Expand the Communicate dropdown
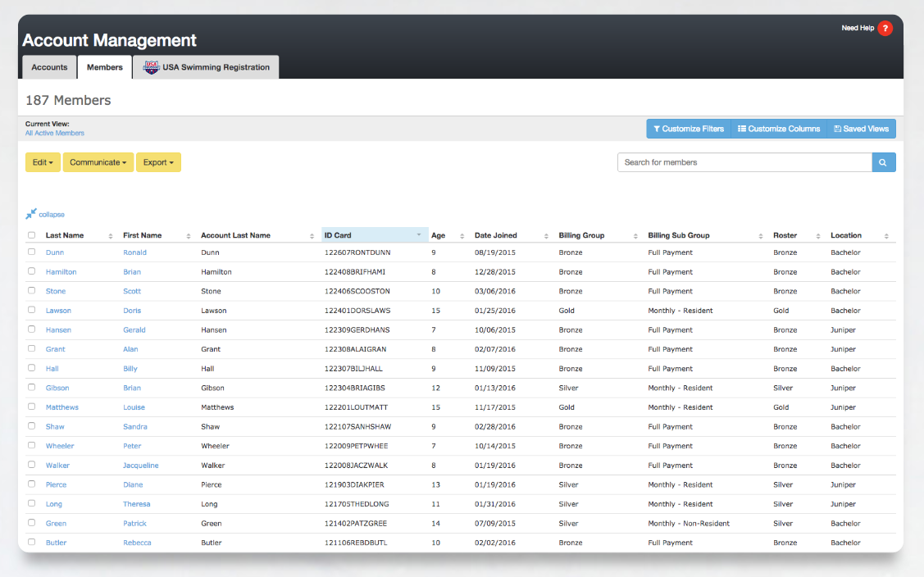The height and width of the screenshot is (577, 924). pos(98,161)
